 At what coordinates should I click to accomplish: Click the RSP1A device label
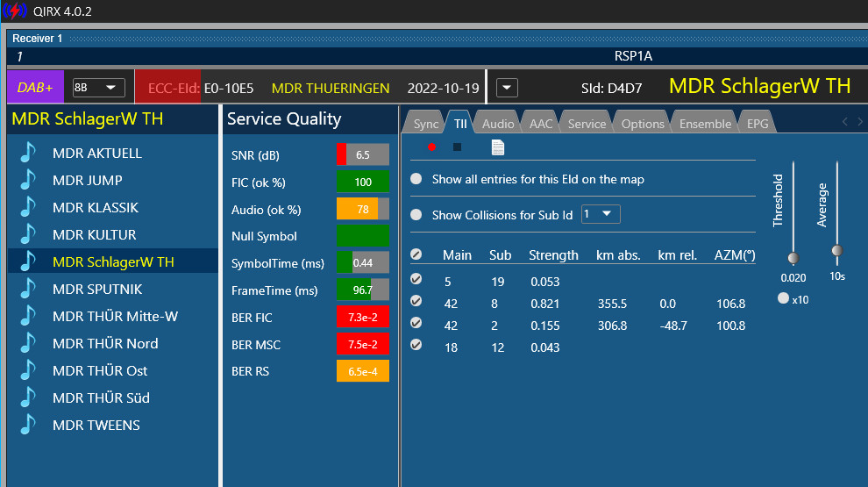[633, 56]
